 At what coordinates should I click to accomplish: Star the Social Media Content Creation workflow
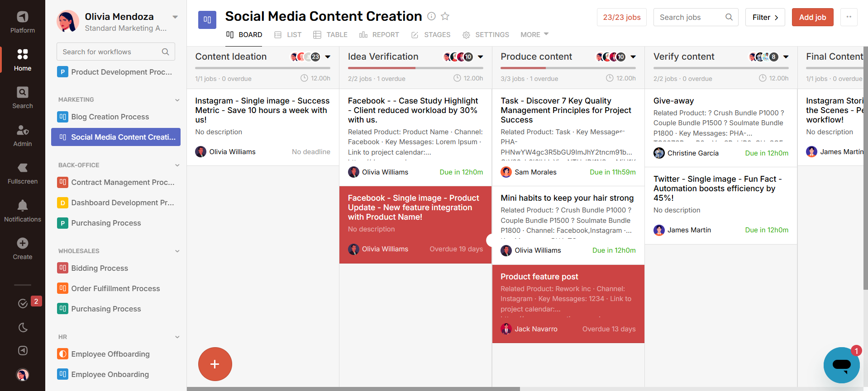(445, 17)
